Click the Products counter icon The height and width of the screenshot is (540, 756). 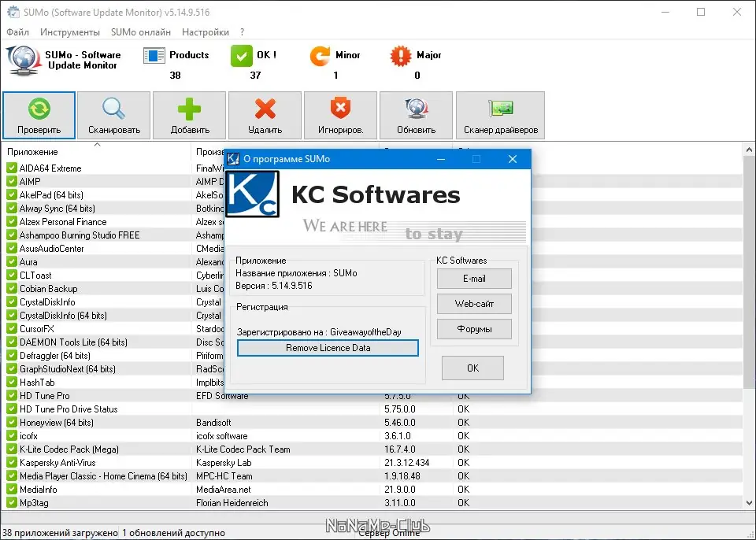coord(154,55)
